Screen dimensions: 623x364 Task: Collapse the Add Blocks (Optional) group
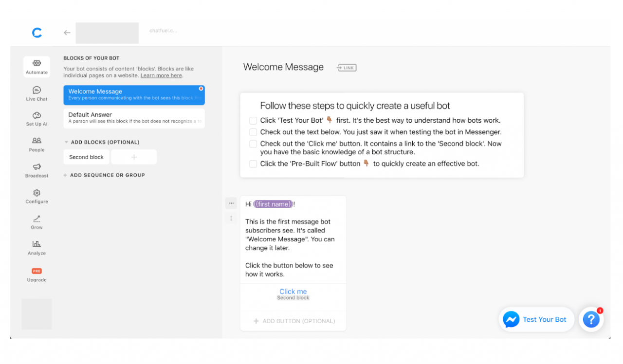pyautogui.click(x=67, y=143)
